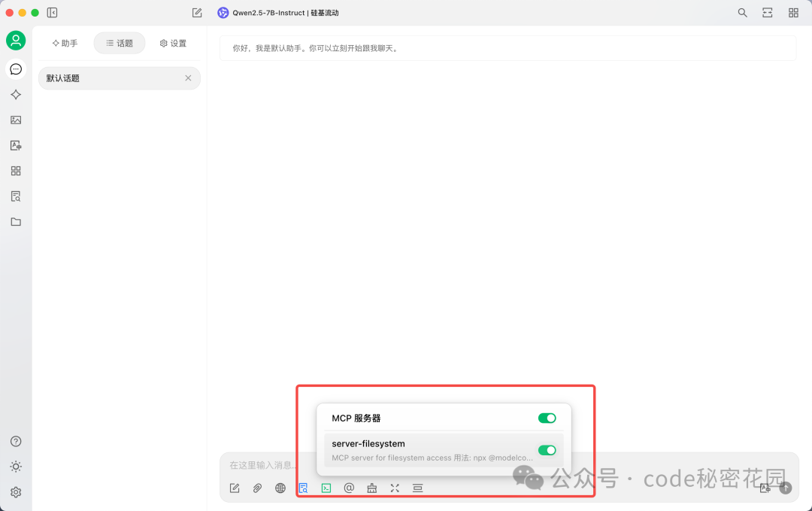Click the clear context broom icon
The width and height of the screenshot is (812, 511).
point(371,488)
